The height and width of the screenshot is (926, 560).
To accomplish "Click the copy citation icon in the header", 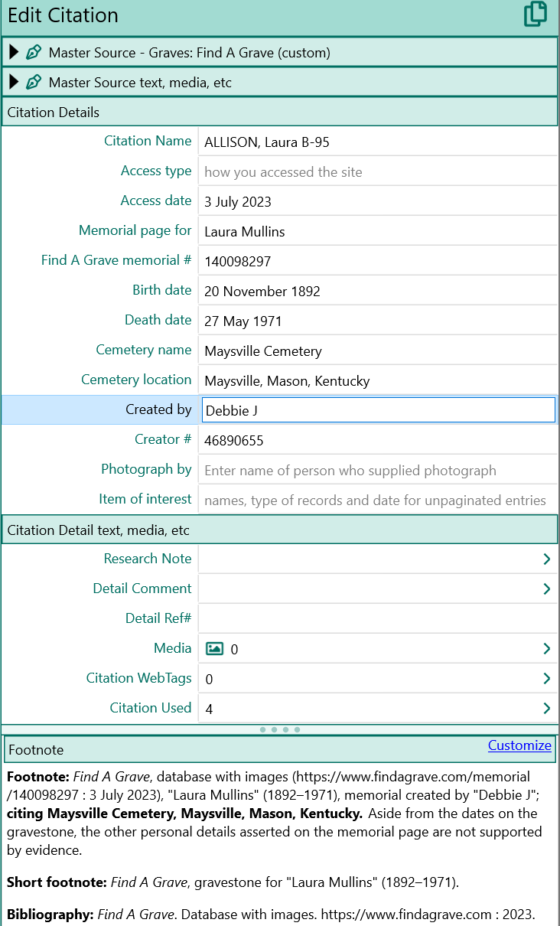I will pos(536,15).
